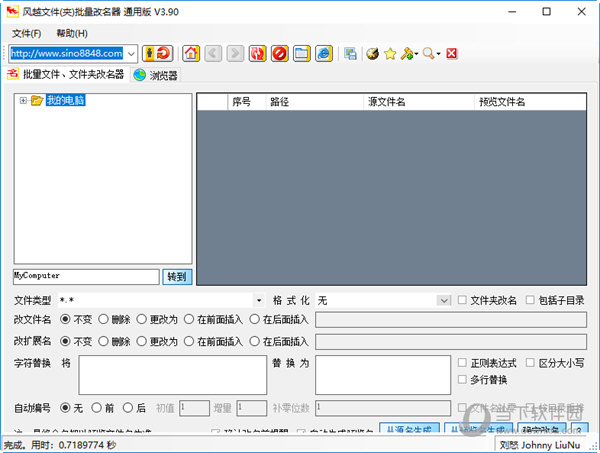Screen dimensions: 600x453
Task: Click the refresh icon in toolbar
Action: click(x=257, y=53)
